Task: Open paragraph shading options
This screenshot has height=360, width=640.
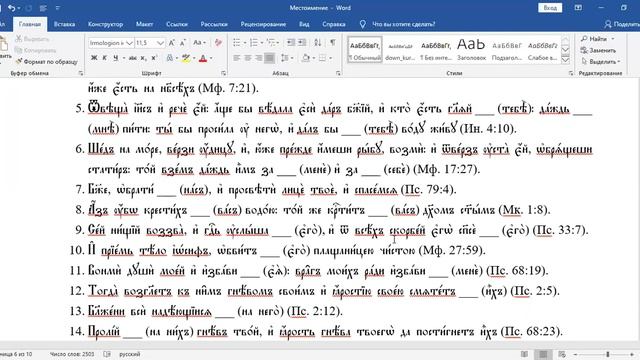Action: tap(306, 58)
